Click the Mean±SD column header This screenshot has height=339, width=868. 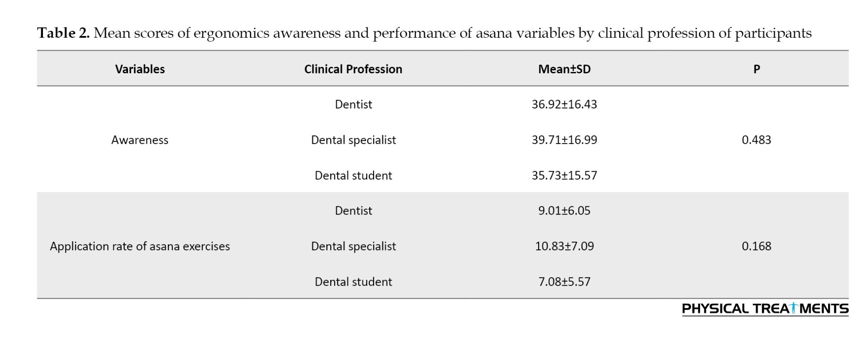tap(564, 69)
